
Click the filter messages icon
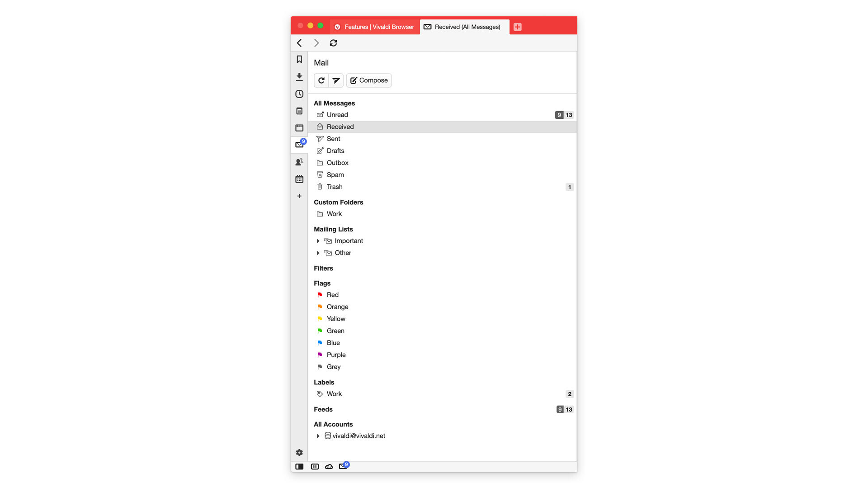tap(336, 80)
